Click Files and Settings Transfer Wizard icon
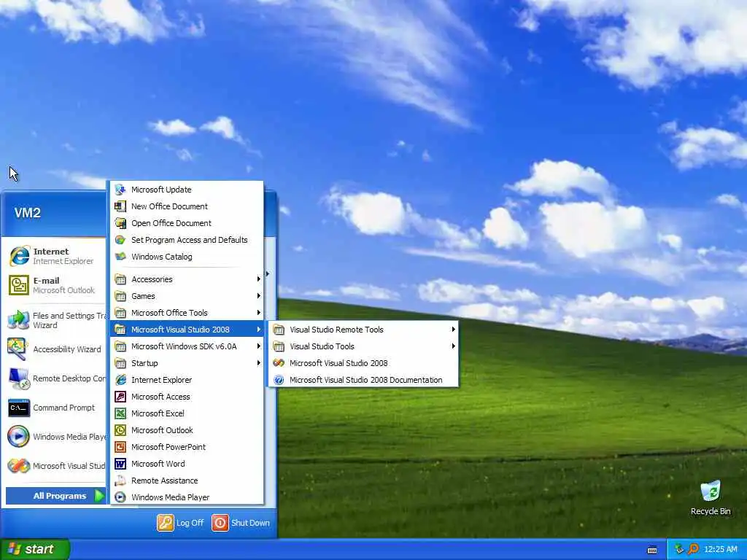Image resolution: width=747 pixels, height=560 pixels. (x=18, y=320)
